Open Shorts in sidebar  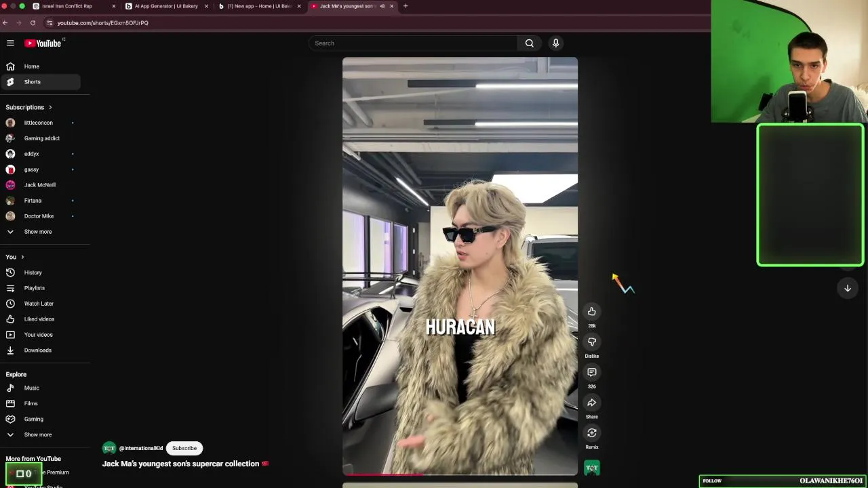(41, 82)
